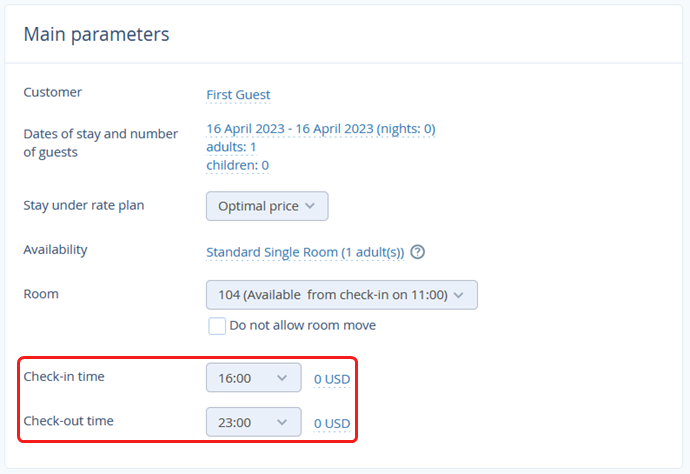This screenshot has height=474, width=690.
Task: Click the Check-out time field label
Action: tap(68, 421)
